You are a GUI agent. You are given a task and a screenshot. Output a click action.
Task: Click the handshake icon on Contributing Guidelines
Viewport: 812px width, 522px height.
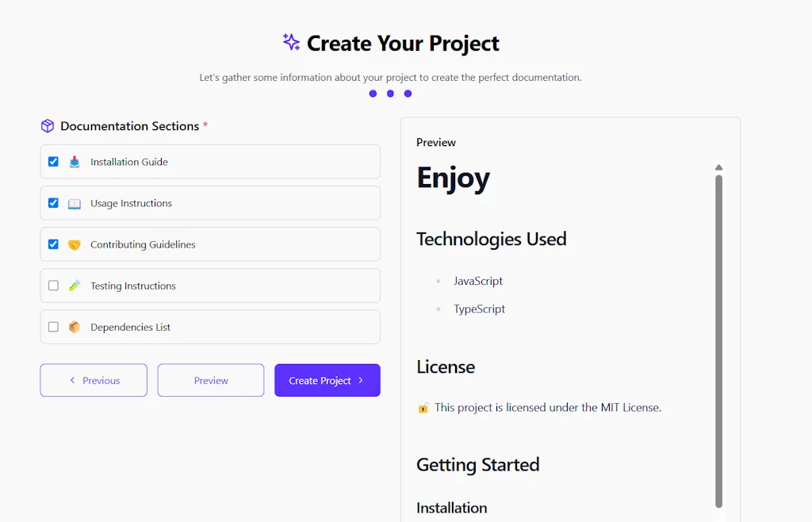pos(74,244)
